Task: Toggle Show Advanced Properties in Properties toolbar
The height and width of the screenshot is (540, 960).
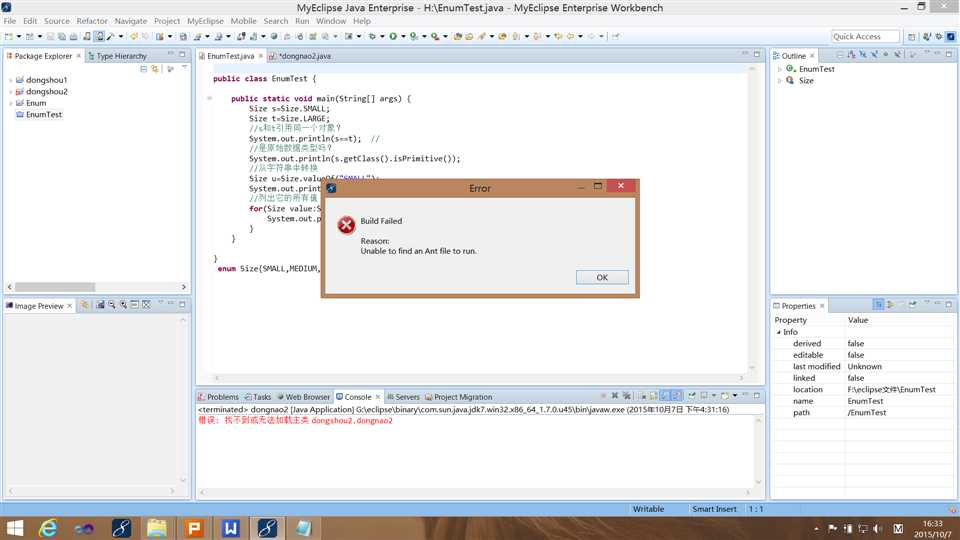Action: (890, 304)
